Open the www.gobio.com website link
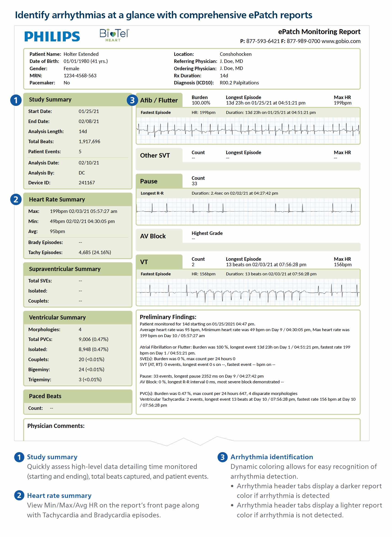The height and width of the screenshot is (537, 392). [x=341, y=41]
